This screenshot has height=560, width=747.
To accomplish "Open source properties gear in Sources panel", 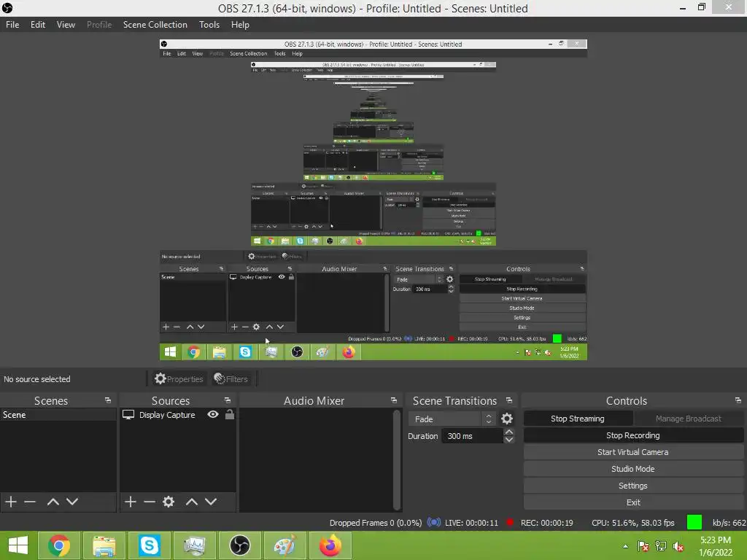I will [169, 502].
